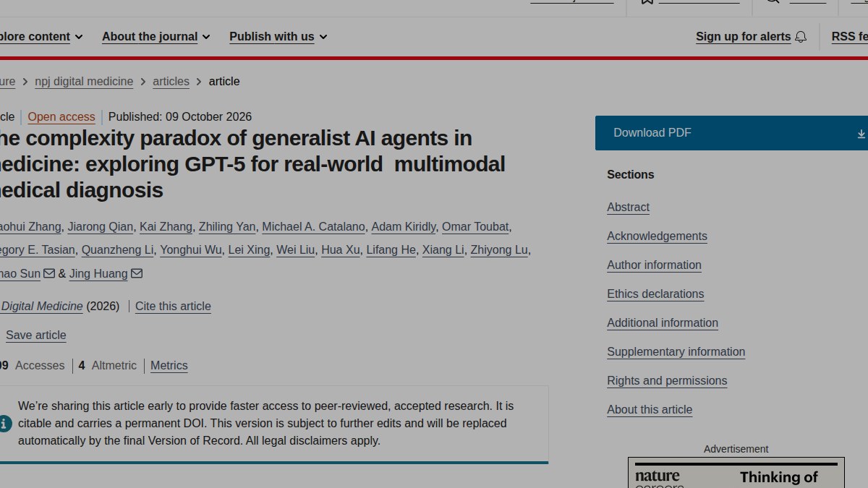Open author Jiarong Qian's details
Viewport: 868px width, 488px height.
pos(101,227)
